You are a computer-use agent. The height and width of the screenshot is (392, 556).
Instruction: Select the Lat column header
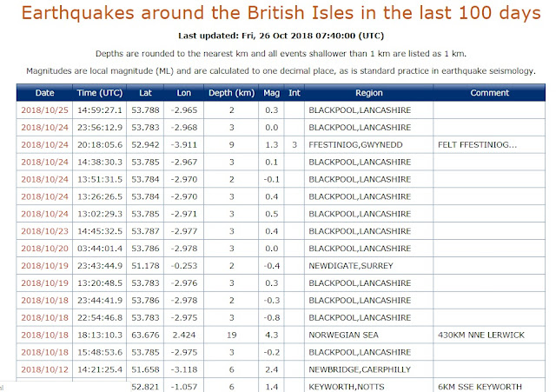coord(144,92)
